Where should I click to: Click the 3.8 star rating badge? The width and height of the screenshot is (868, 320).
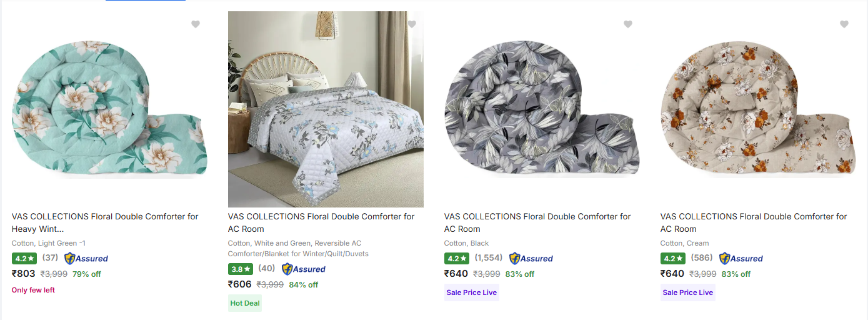coord(241,269)
